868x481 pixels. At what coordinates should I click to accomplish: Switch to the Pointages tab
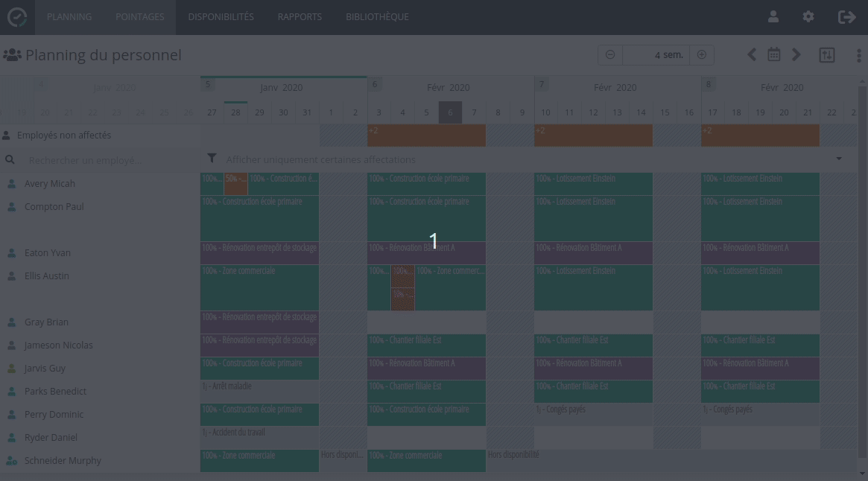[139, 17]
